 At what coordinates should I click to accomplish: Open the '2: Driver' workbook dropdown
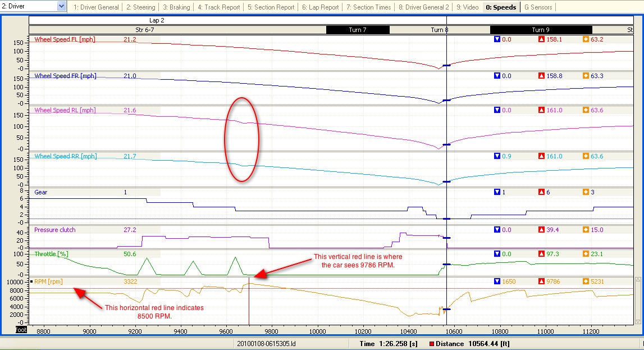coord(62,6)
